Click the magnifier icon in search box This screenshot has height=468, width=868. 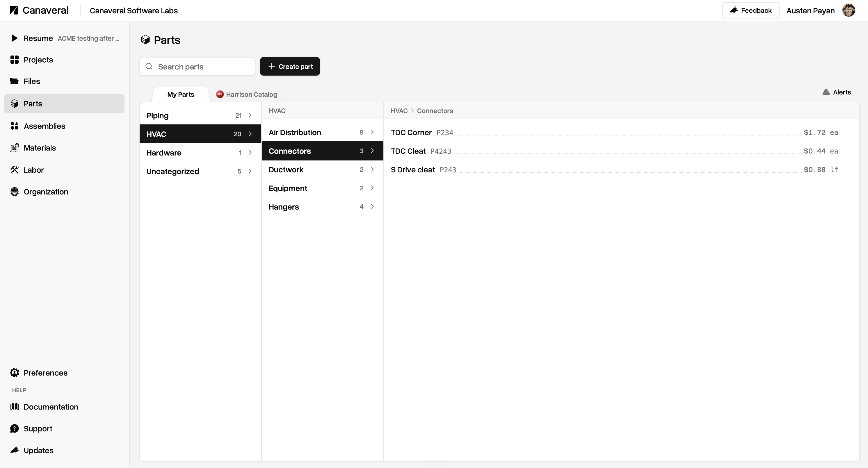(149, 66)
